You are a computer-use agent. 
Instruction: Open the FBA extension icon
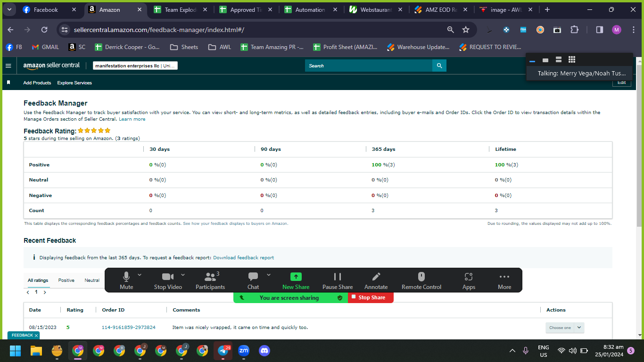pyautogui.click(x=523, y=30)
